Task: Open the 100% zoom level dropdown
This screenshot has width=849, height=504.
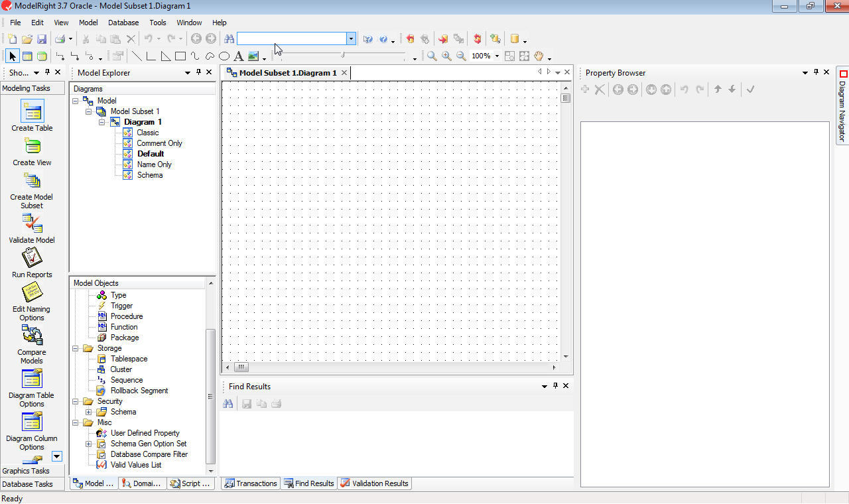Action: click(x=497, y=56)
